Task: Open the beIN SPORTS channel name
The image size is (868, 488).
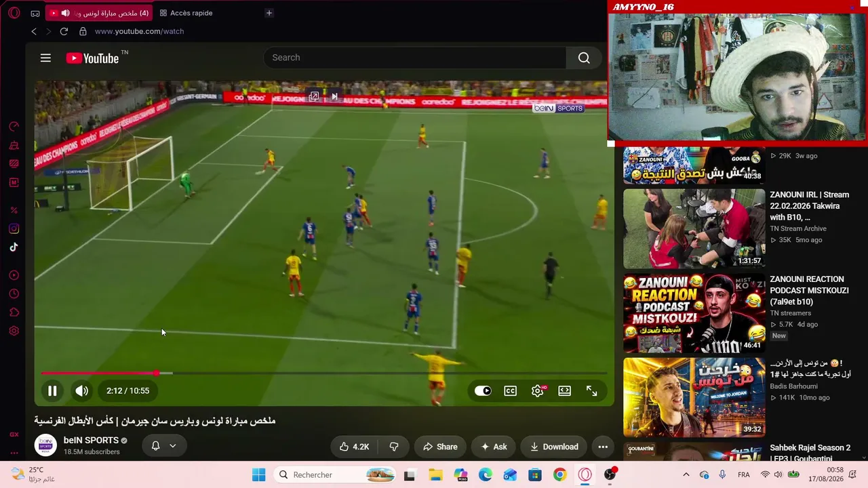Action: pyautogui.click(x=91, y=441)
